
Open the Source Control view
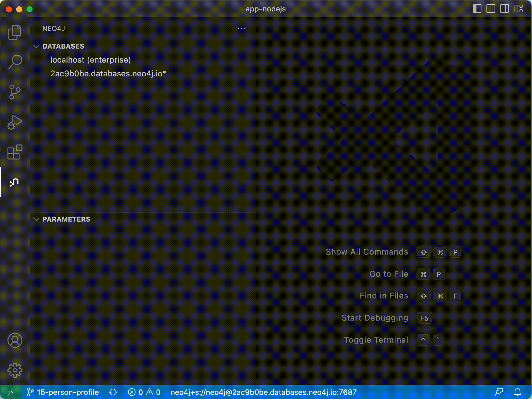click(15, 92)
